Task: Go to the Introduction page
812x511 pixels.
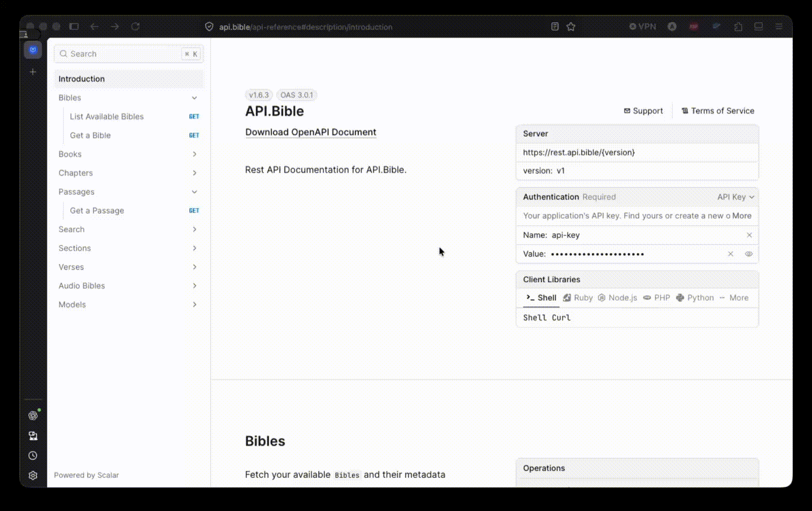Action: click(129, 79)
